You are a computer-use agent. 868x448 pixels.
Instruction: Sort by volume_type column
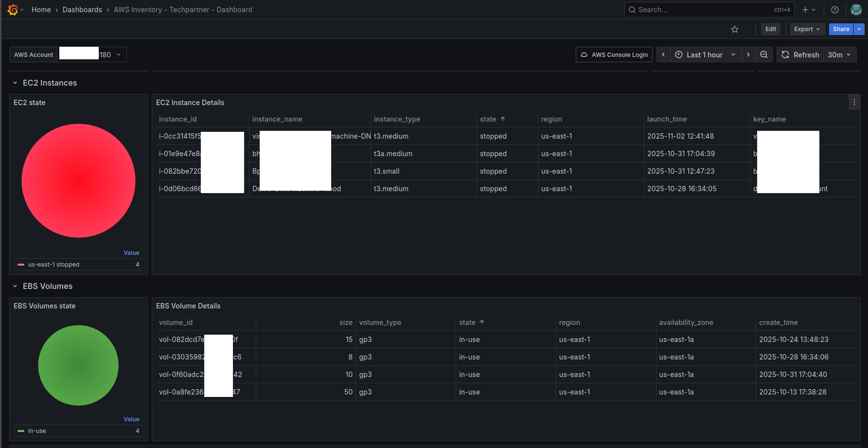click(380, 323)
